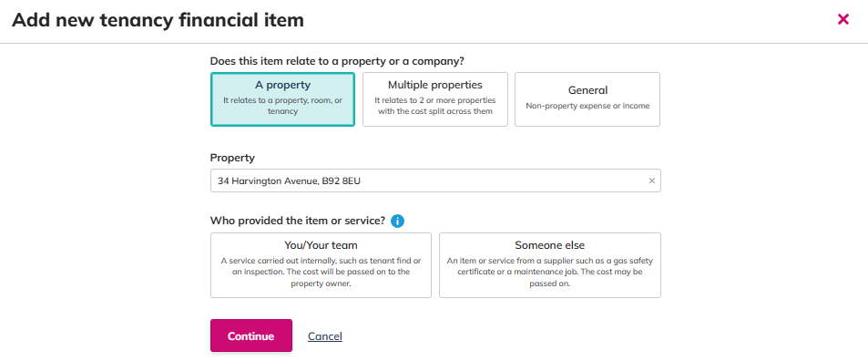Continue to the next step
Screen dimensions: 868x361
point(250,335)
